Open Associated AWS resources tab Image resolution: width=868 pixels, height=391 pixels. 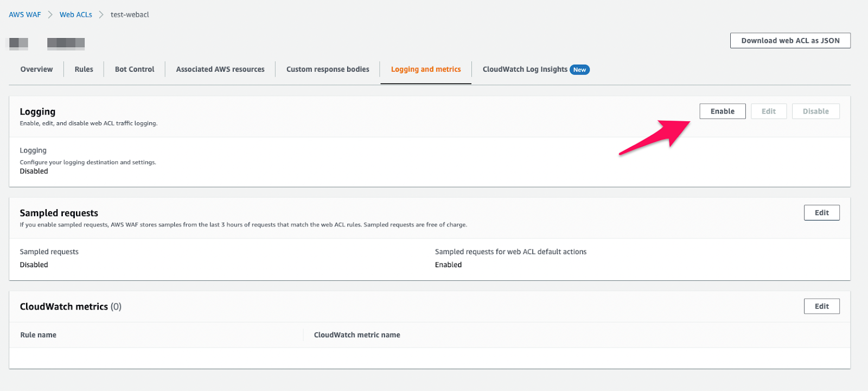pos(220,70)
